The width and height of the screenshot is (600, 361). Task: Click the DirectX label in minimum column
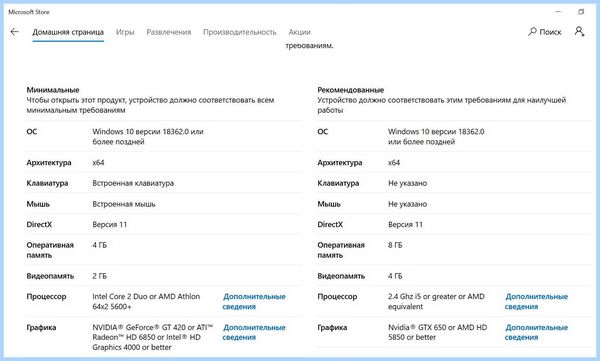click(x=39, y=225)
